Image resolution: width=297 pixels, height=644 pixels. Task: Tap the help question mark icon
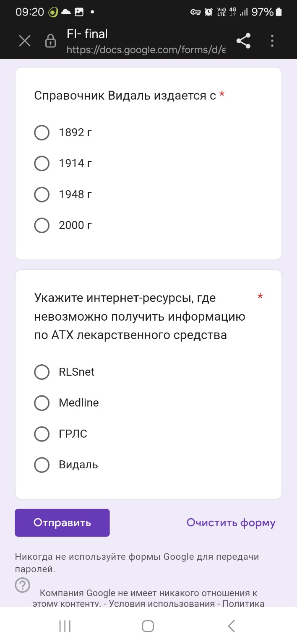[x=22, y=585]
